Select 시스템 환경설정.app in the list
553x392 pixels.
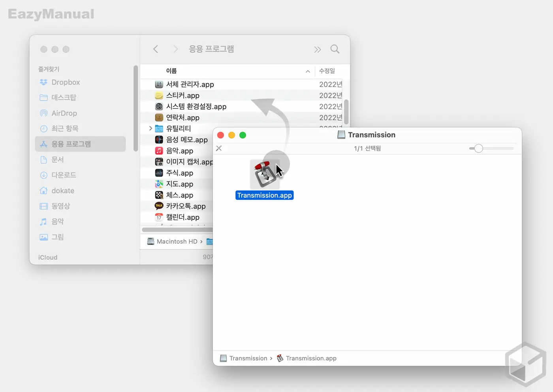[x=196, y=107]
